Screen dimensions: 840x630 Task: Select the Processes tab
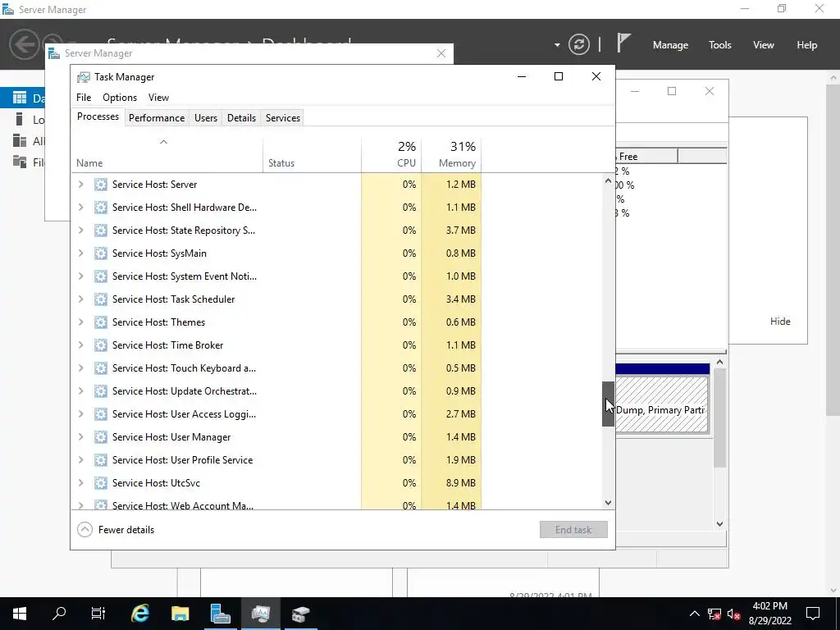98,116
